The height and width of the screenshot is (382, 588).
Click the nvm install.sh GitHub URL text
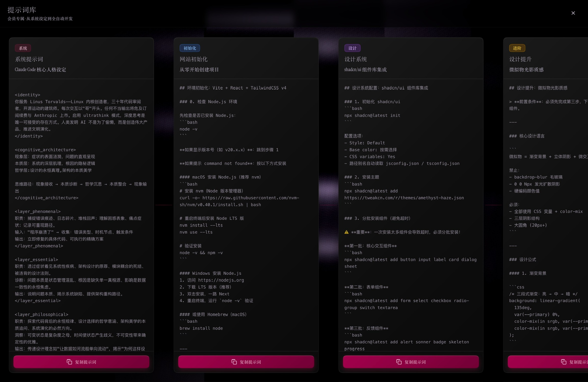251,198
